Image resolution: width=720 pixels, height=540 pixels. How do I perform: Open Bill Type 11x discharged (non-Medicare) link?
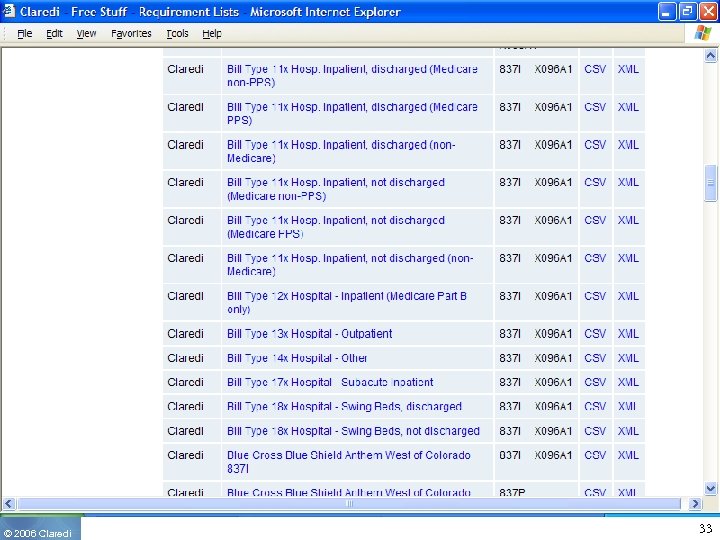pos(341,152)
